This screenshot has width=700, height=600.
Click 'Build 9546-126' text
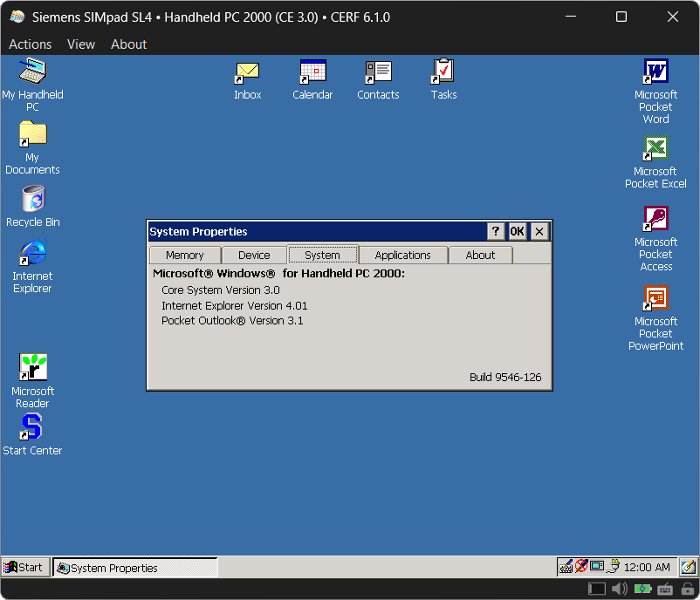pos(505,378)
